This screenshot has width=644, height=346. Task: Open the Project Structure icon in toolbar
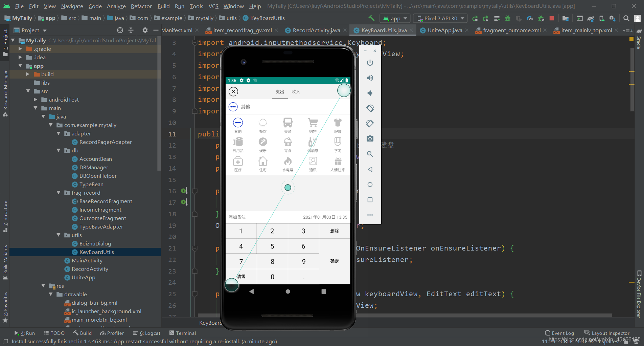point(565,18)
